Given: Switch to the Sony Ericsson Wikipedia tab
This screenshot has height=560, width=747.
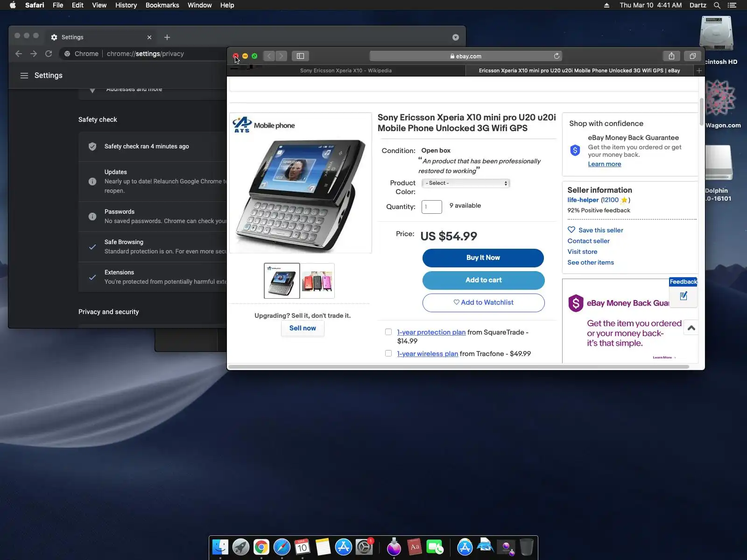Looking at the screenshot, I should coord(346,70).
